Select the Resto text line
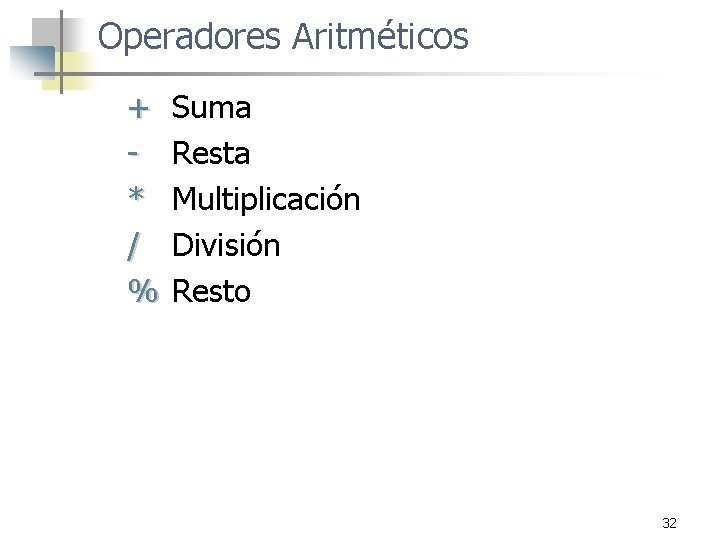720x540 pixels. tap(211, 291)
